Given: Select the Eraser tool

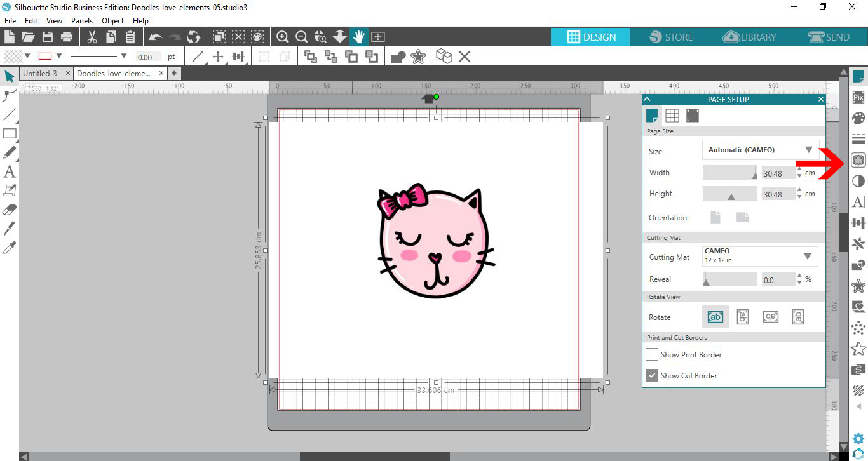Looking at the screenshot, I should 10,210.
